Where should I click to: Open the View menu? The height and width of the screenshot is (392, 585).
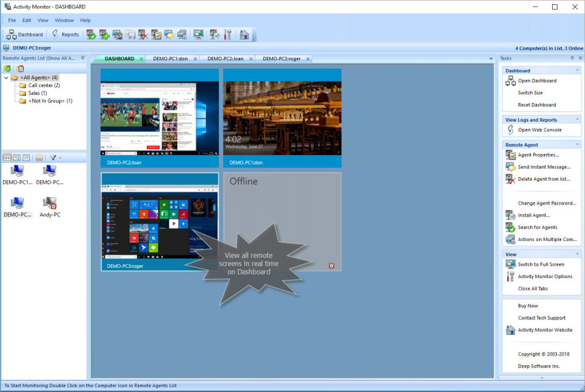pos(42,20)
